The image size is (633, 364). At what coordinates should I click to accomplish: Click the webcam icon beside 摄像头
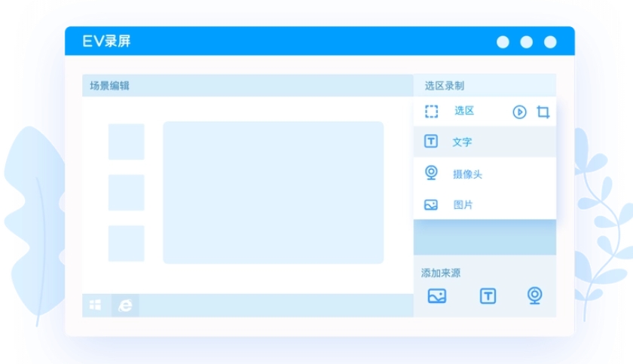pos(431,173)
